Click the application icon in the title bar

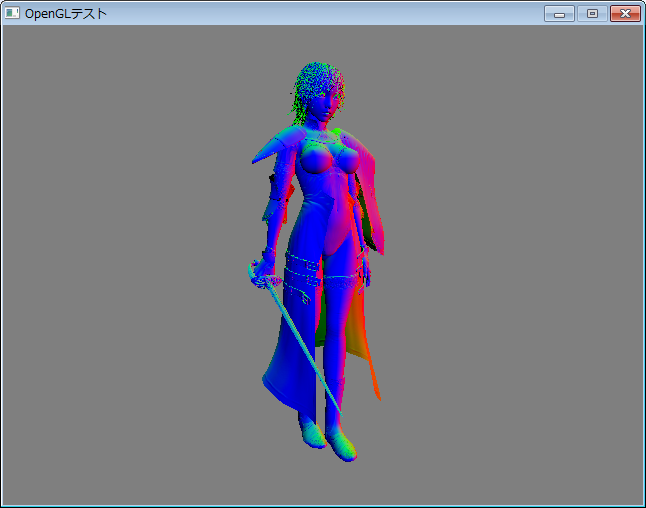13,13
